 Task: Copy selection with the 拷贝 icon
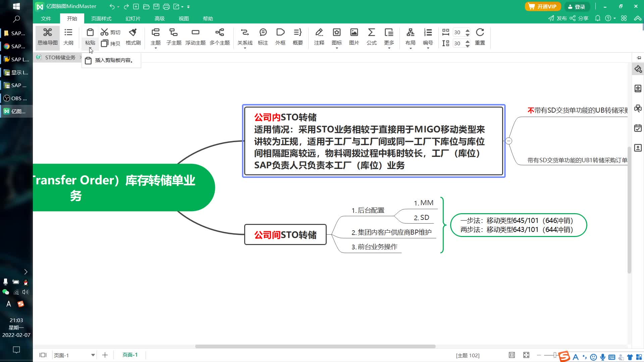[110, 43]
